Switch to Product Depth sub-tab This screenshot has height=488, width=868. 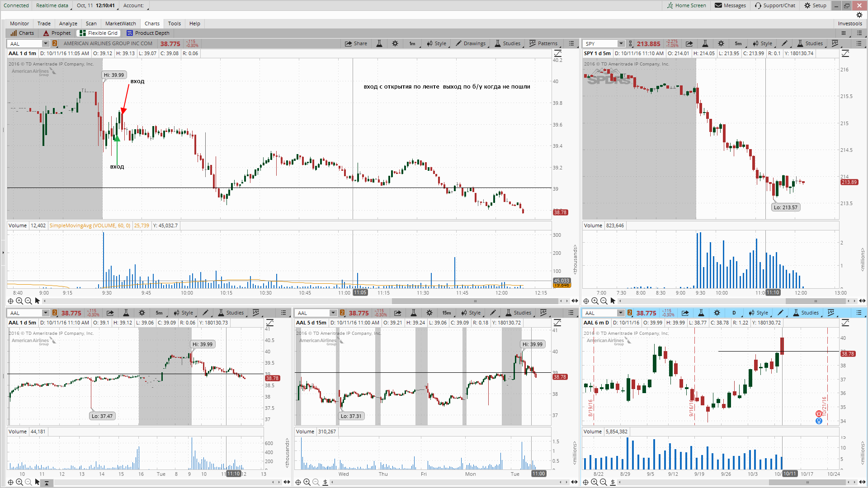click(x=148, y=33)
